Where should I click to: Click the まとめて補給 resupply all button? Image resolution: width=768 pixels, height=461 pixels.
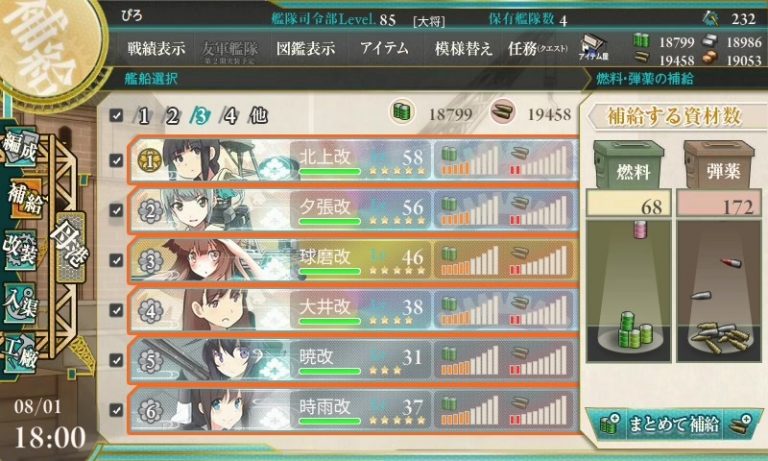pyautogui.click(x=674, y=424)
